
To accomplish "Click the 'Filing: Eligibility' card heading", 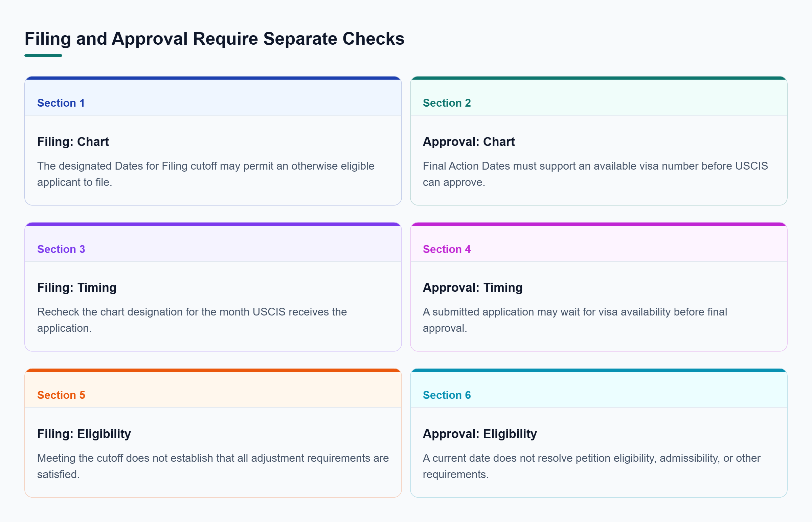I will coord(84,434).
